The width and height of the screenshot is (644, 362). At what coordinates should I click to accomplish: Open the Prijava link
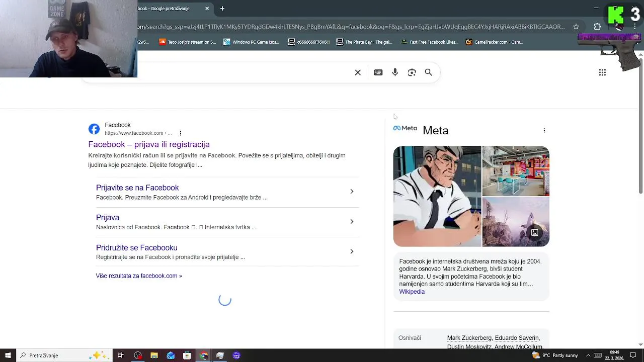point(108,218)
